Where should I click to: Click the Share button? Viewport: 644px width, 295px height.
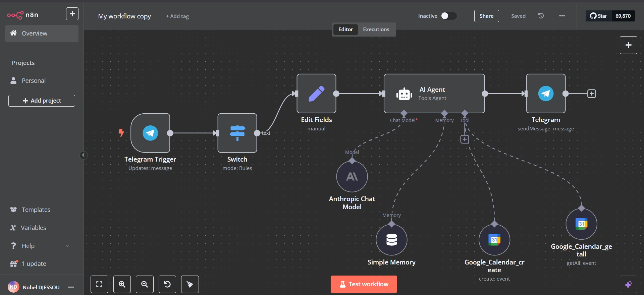(486, 16)
